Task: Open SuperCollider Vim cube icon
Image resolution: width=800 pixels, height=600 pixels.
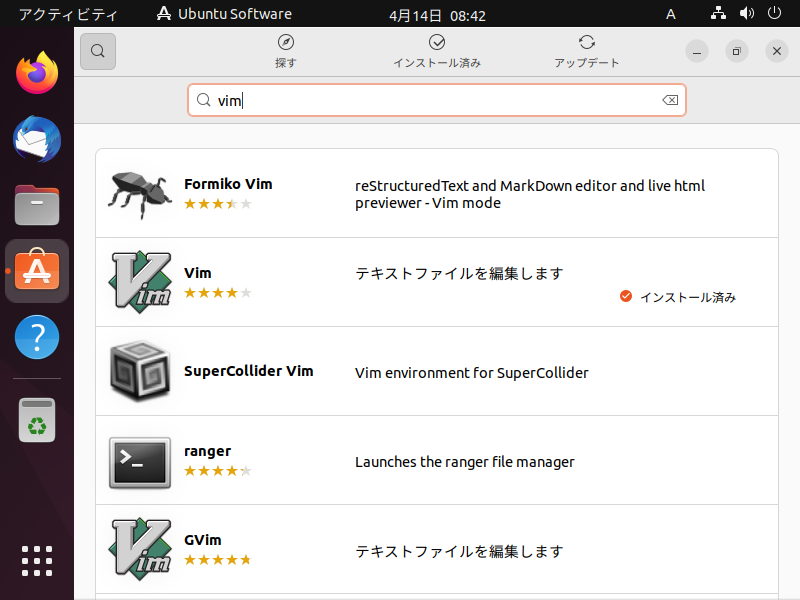Action: pyautogui.click(x=140, y=371)
